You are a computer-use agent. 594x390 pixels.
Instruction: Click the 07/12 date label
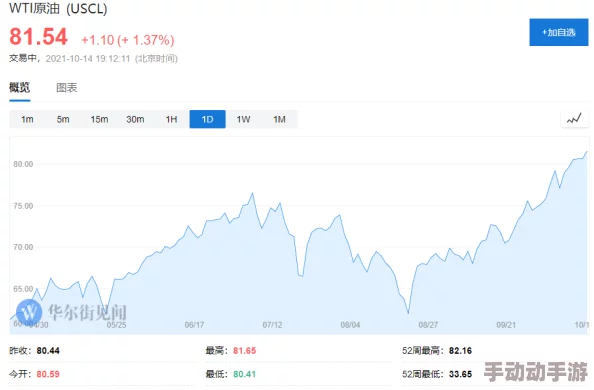(272, 325)
